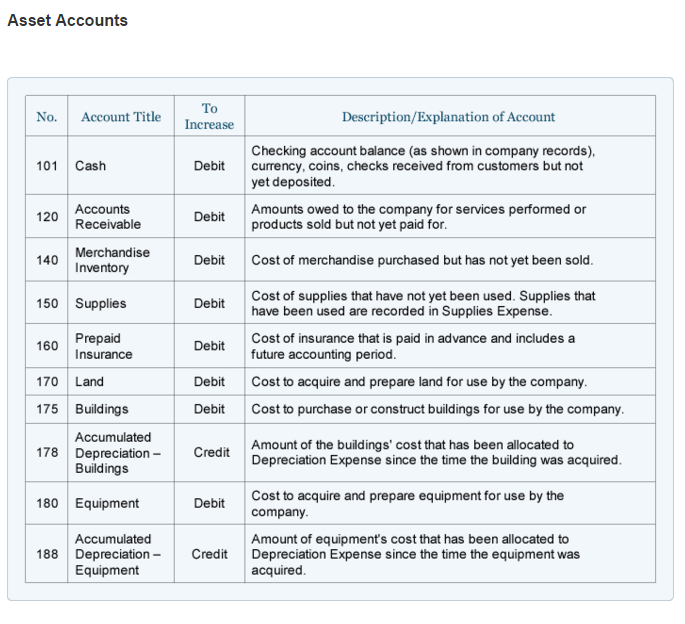Select the Prepaid Insurance title cell
This screenshot has height=624, width=685.
click(104, 346)
